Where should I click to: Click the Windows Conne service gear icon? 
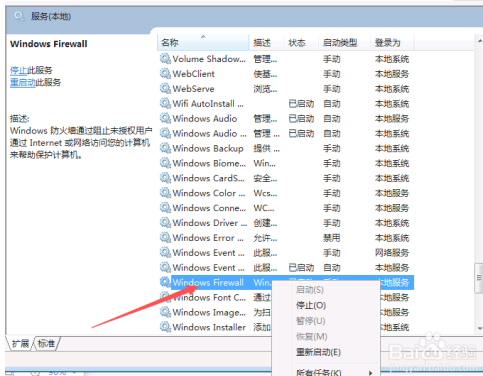165,208
